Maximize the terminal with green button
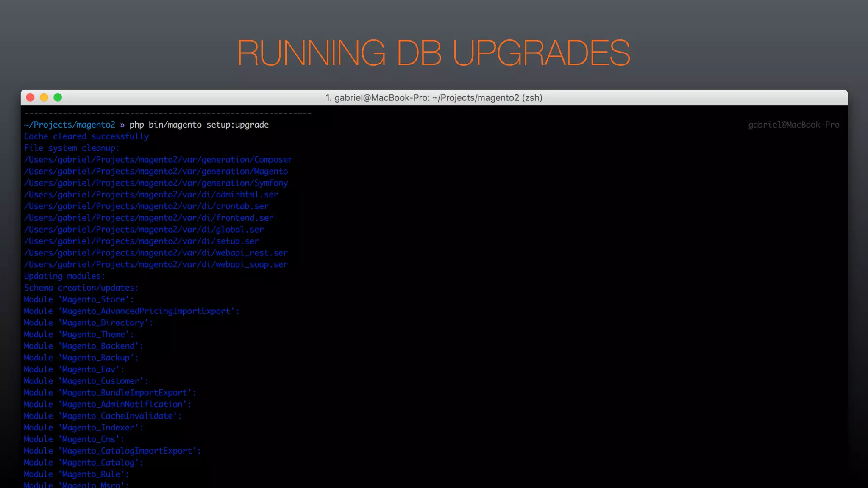 coord(58,97)
